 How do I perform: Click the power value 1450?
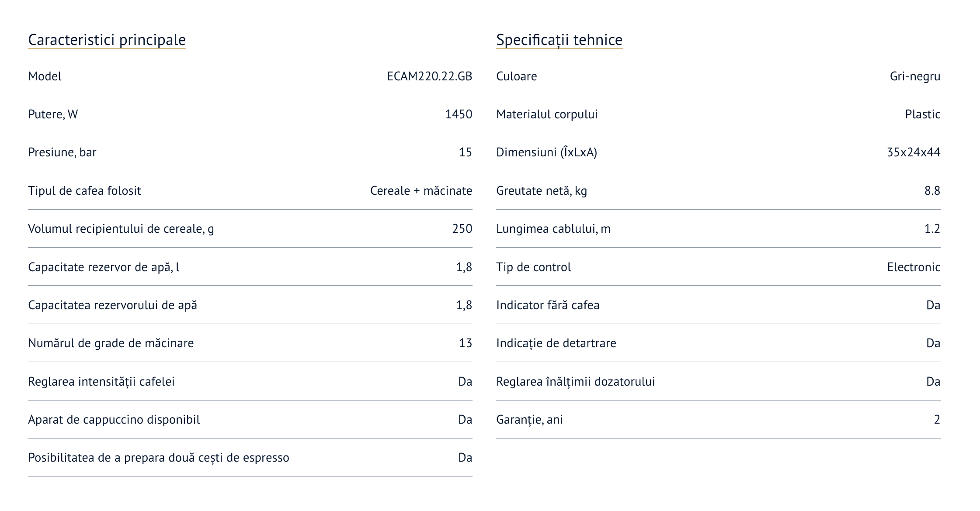click(x=459, y=114)
